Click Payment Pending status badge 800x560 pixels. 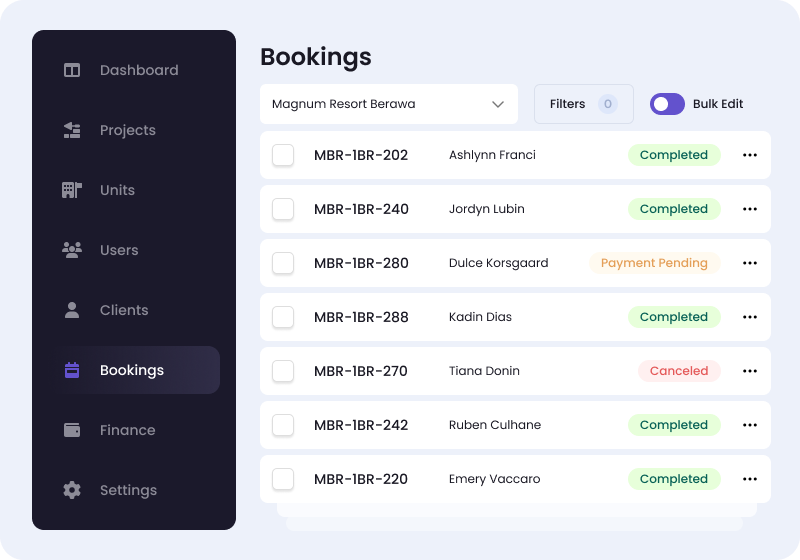[x=655, y=263]
